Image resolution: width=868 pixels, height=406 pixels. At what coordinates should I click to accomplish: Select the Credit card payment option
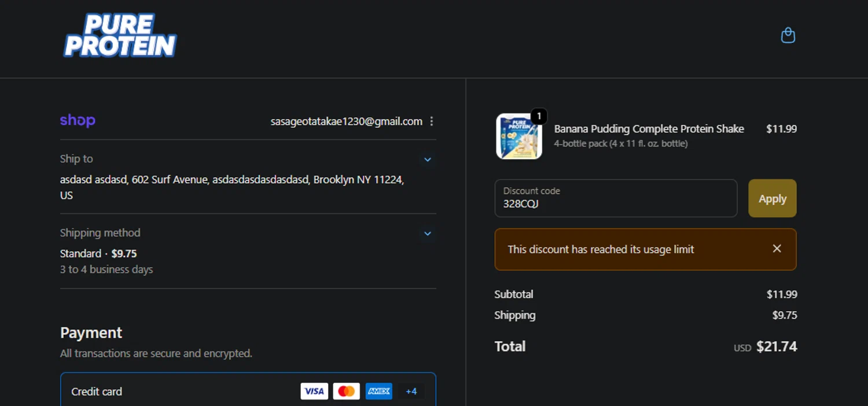coord(248,390)
